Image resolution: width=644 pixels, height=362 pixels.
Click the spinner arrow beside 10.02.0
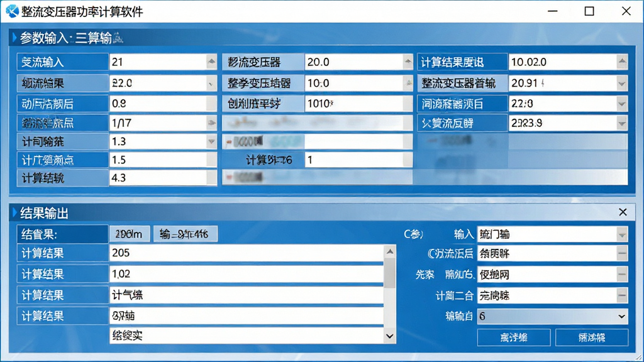pyautogui.click(x=622, y=62)
